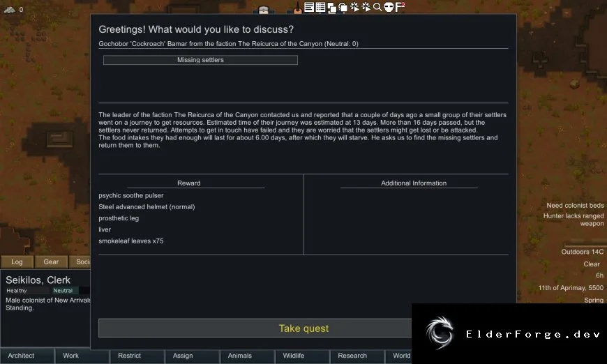Open the Research menu
This screenshot has height=364, width=607.
(357, 356)
